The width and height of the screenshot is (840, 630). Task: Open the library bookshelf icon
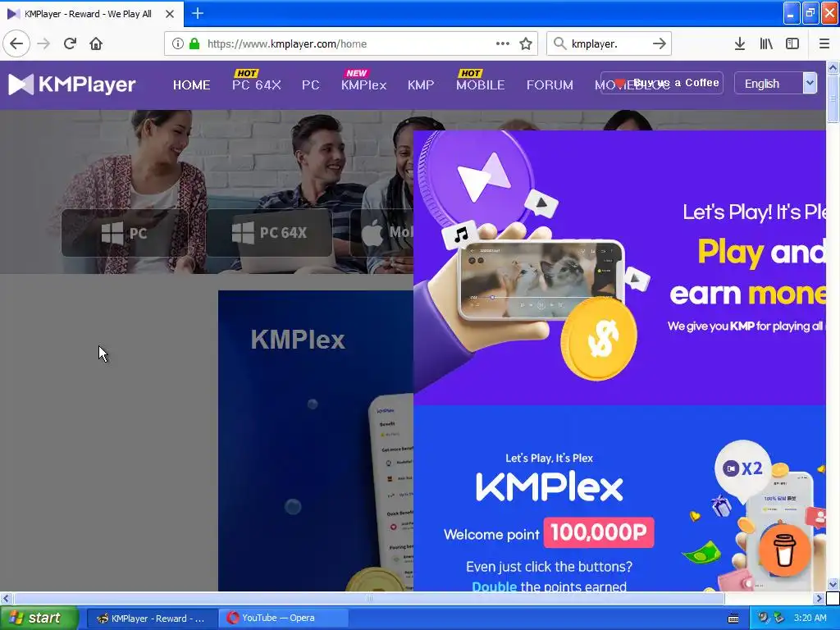pos(766,43)
